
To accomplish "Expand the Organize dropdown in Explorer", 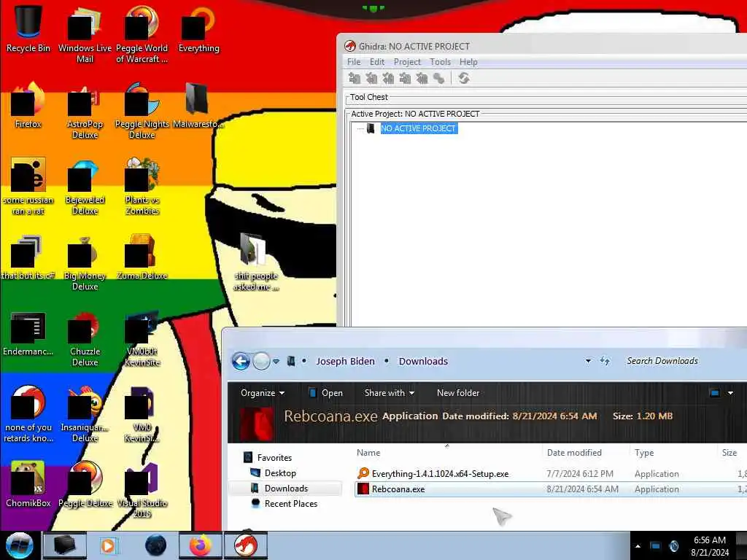I will pos(263,393).
